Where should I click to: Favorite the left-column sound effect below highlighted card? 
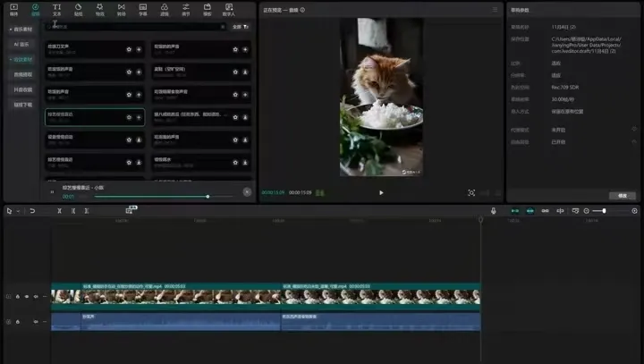129,140
